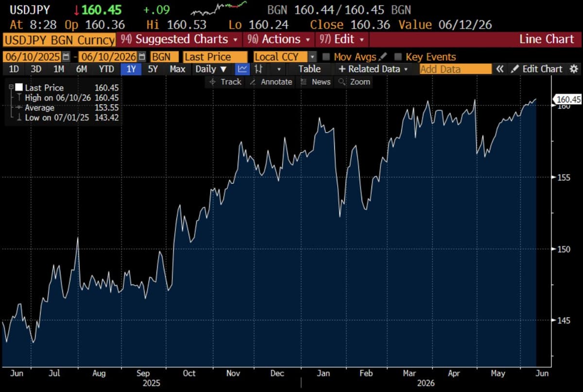Activate the Track crosshair tool
The height and width of the screenshot is (392, 583).
coord(225,82)
